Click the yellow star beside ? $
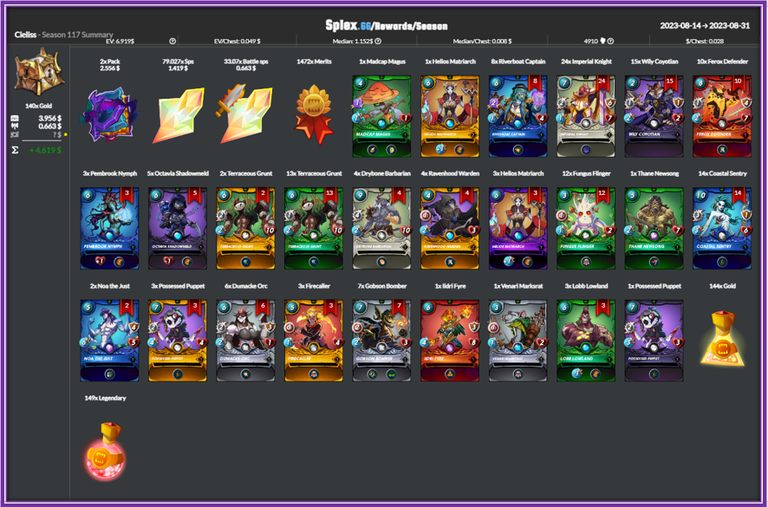Viewport: 768px width, 507px height. [x=66, y=134]
